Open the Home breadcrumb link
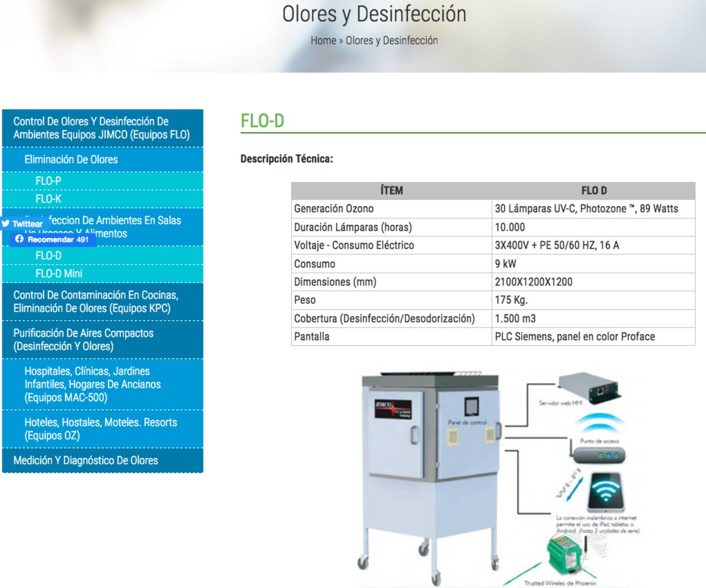The width and height of the screenshot is (706, 588). [x=323, y=41]
